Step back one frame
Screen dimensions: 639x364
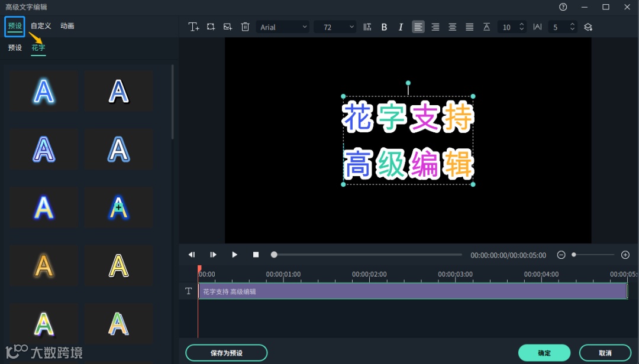[x=192, y=255]
